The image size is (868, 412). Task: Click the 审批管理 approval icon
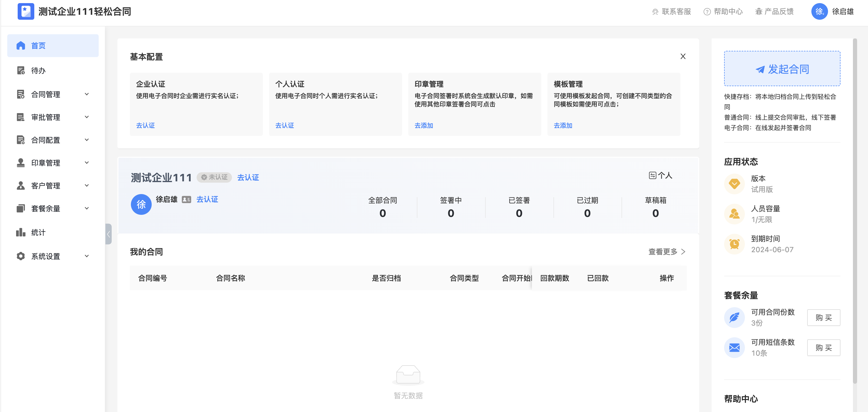click(x=21, y=117)
